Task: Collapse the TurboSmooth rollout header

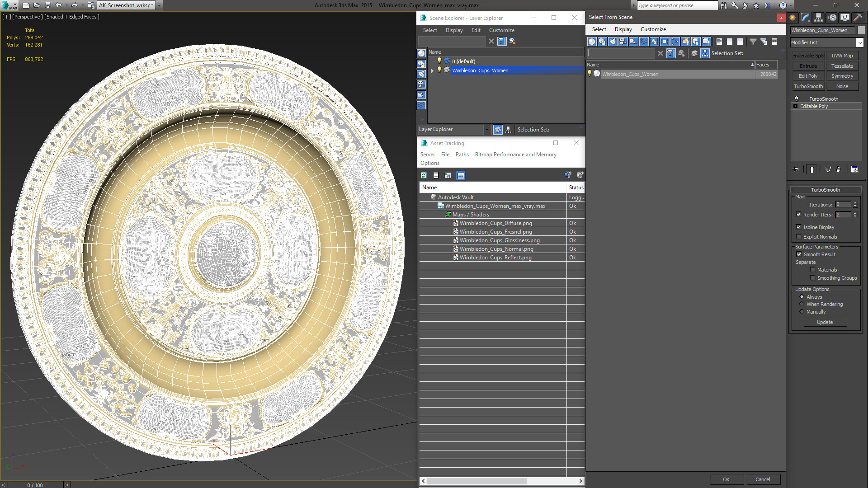Action: tap(826, 190)
